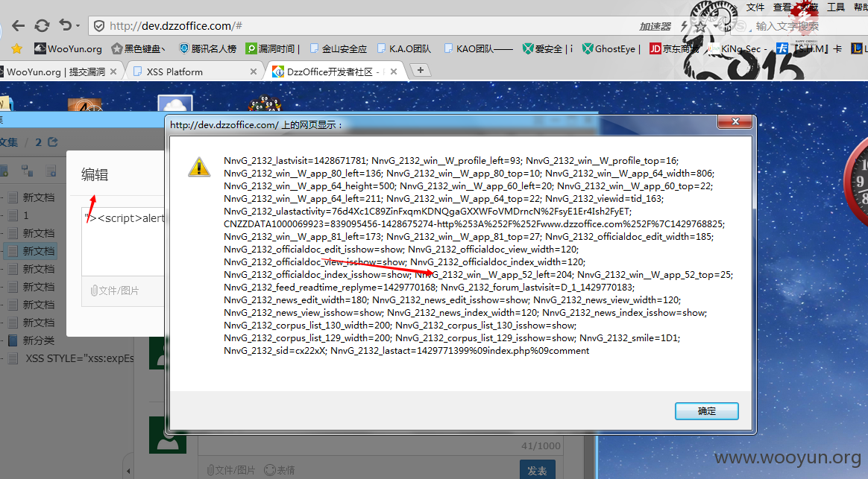This screenshot has height=479, width=868.
Task: Open the 文件 menu
Action: click(x=755, y=7)
